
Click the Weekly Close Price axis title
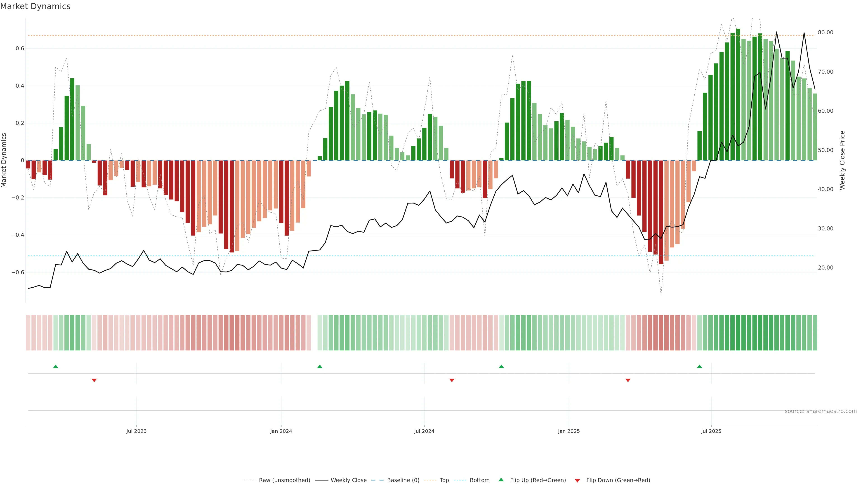tap(842, 160)
